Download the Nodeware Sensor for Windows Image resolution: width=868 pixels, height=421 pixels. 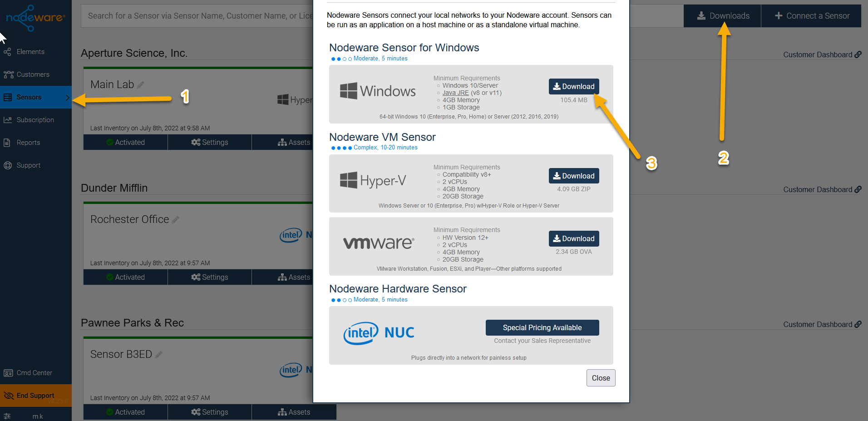pos(573,86)
